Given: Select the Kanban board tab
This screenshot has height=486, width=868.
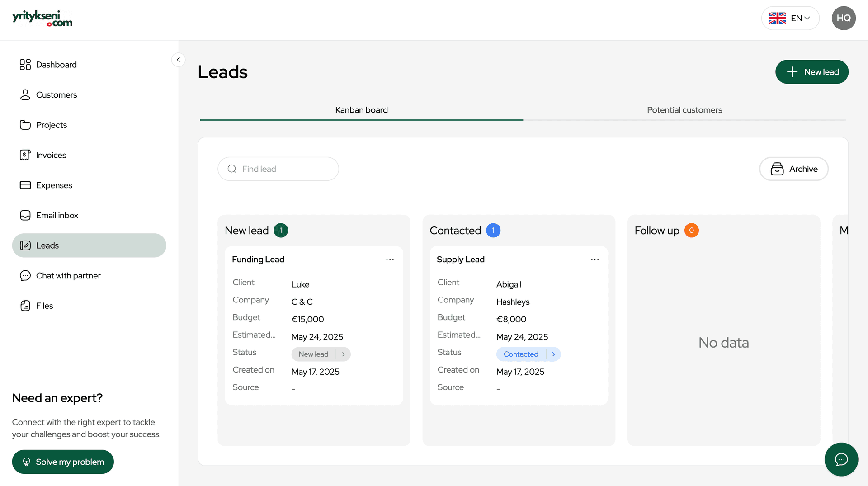Looking at the screenshot, I should click(x=361, y=110).
